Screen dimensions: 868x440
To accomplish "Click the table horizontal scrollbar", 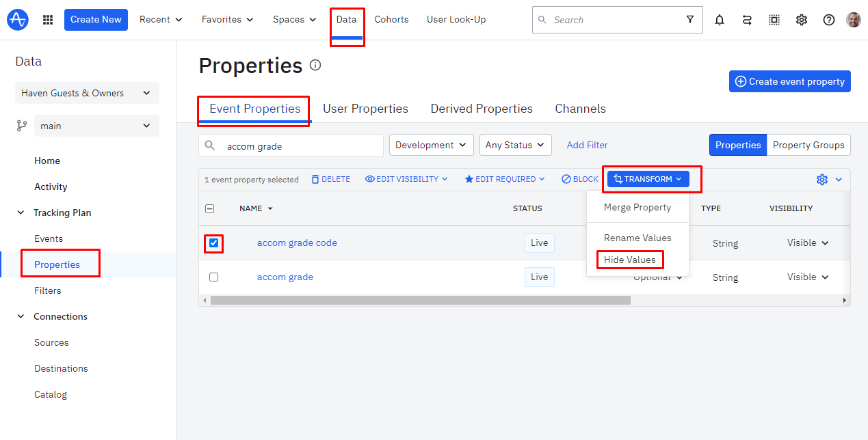I will (x=420, y=300).
